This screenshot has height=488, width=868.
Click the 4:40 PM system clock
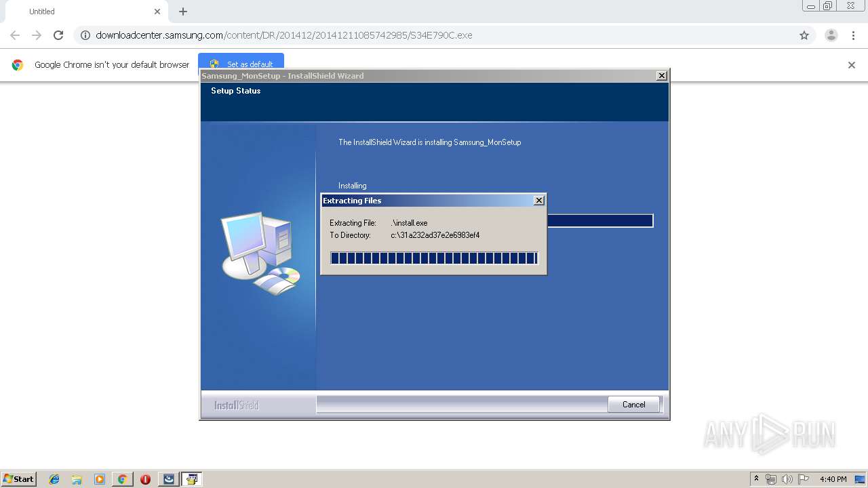point(833,479)
